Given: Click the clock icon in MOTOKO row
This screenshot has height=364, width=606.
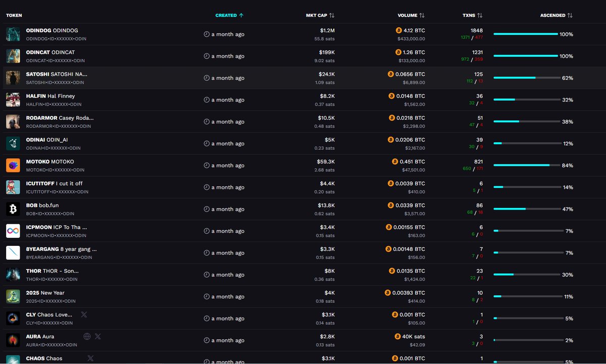Looking at the screenshot, I should tap(207, 166).
